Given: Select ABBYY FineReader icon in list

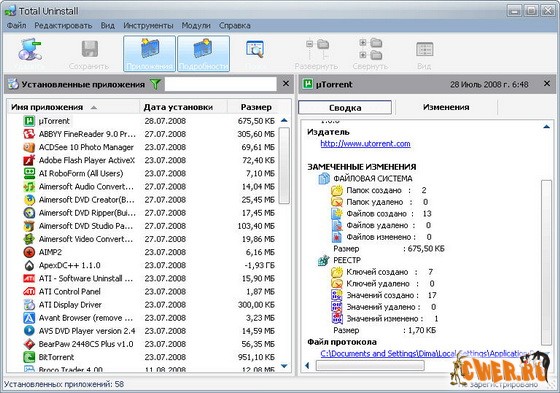Looking at the screenshot, I should [29, 134].
